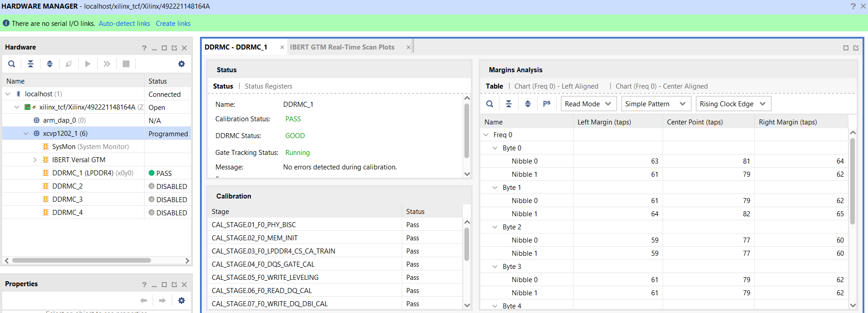This screenshot has height=313, width=868.
Task: Open Hardware panel settings gear
Action: 181,64
